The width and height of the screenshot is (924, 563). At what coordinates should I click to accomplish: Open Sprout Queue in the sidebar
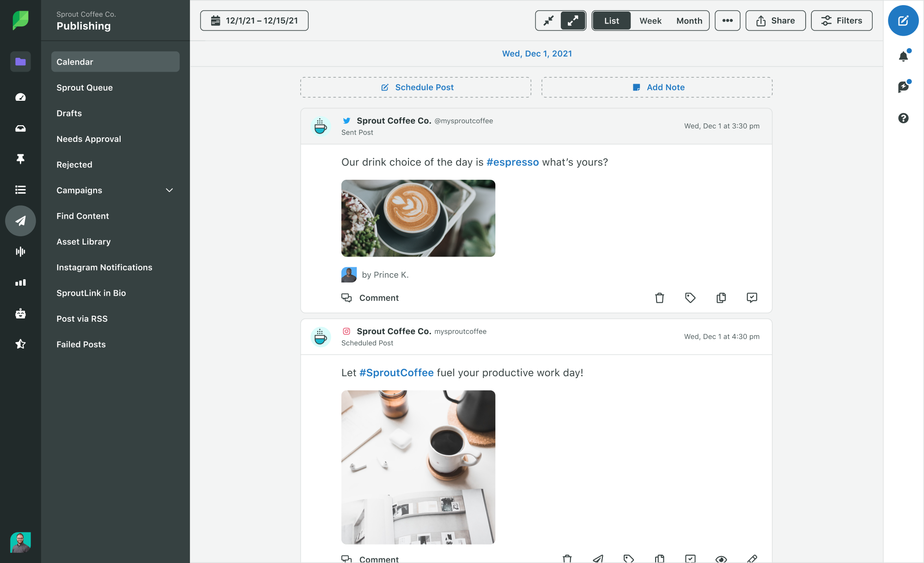pos(85,87)
